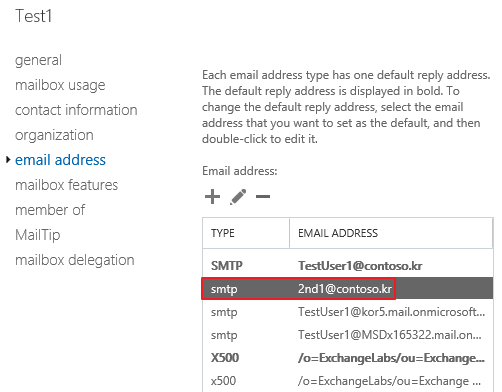Select the email address section

pos(60,160)
